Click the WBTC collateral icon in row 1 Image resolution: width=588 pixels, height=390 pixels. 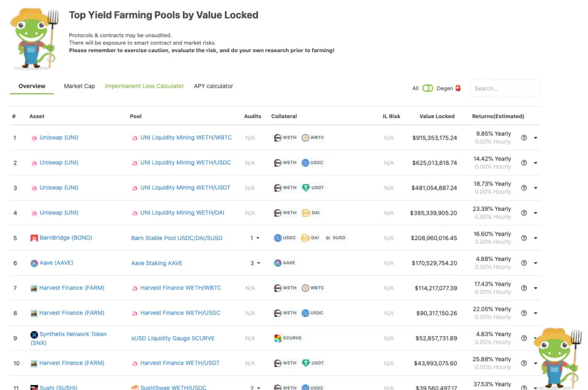(x=305, y=138)
